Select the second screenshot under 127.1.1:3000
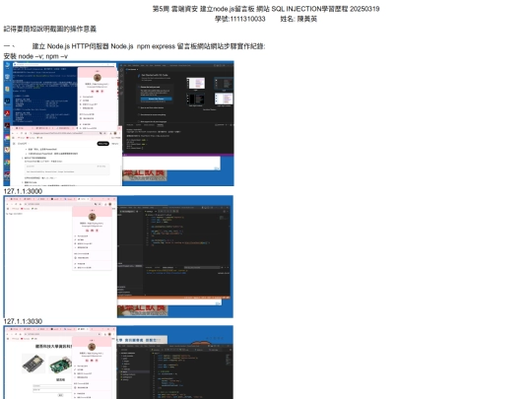The height and width of the screenshot is (399, 532). (118, 256)
